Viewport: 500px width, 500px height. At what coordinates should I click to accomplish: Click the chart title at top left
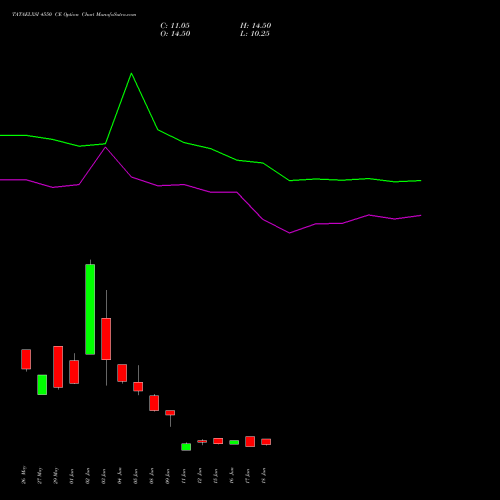click(74, 15)
